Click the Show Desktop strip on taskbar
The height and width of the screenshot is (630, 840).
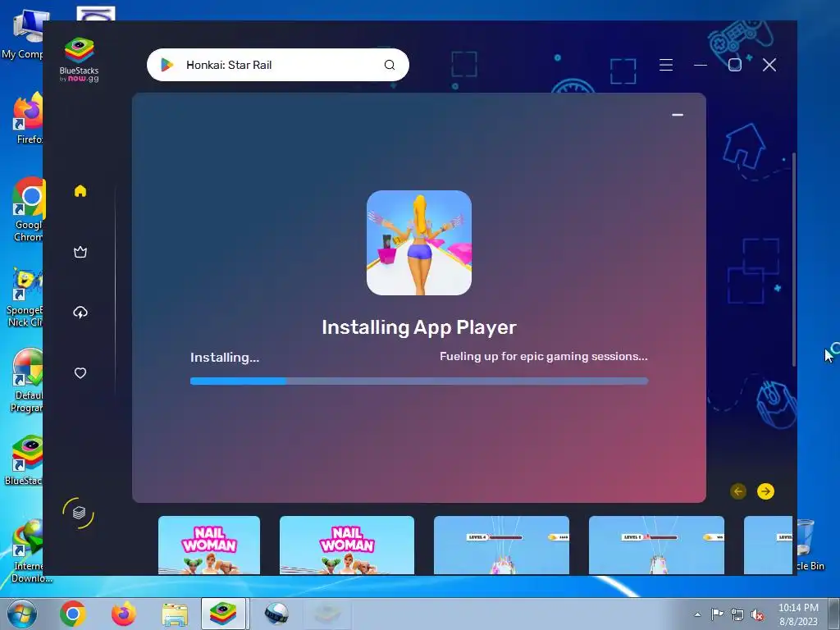point(834,614)
